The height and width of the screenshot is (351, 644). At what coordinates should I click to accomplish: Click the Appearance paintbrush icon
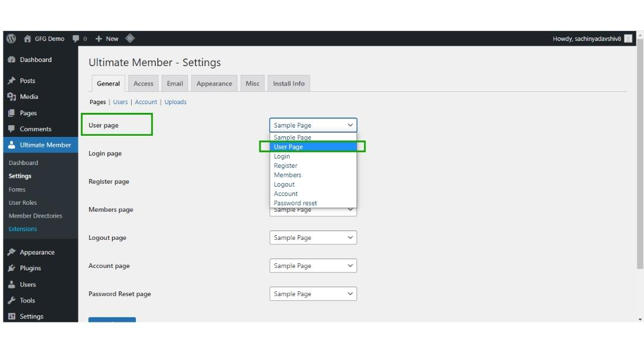coord(12,252)
